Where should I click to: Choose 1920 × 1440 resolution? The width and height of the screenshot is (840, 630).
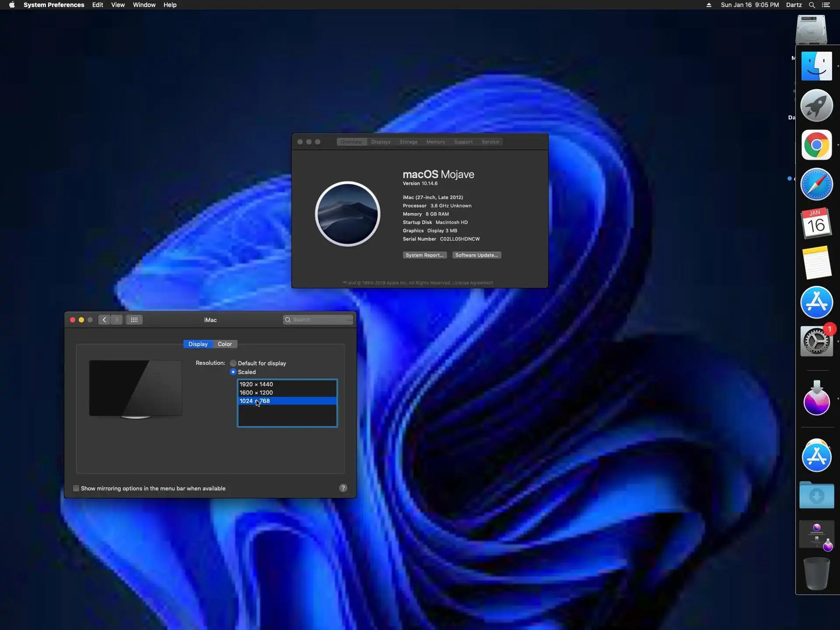pyautogui.click(x=256, y=384)
